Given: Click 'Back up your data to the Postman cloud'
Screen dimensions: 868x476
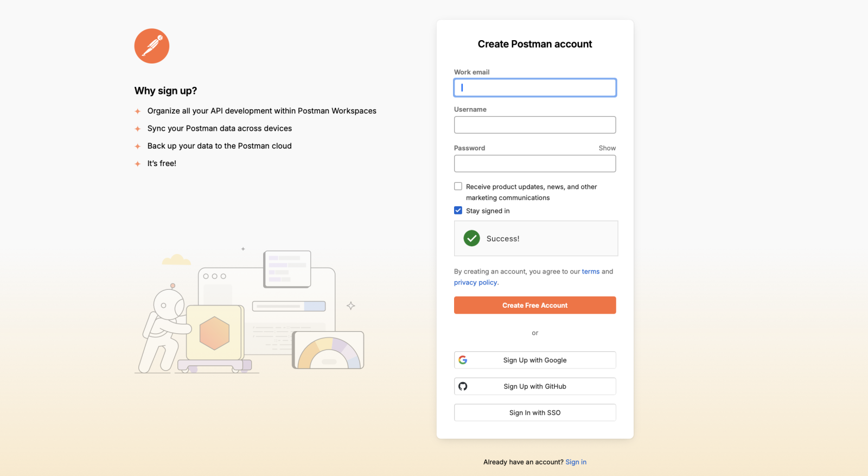Looking at the screenshot, I should tap(220, 146).
